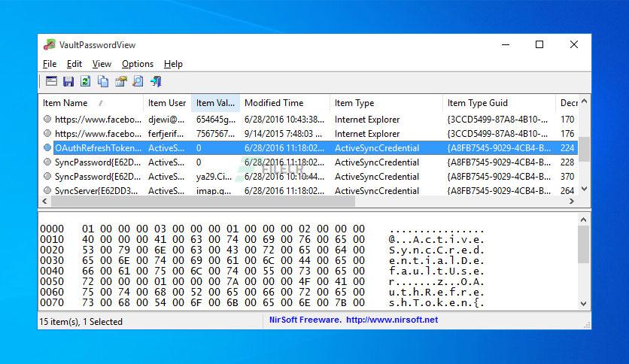This screenshot has height=364, width=629.
Task: Click 'ActiveSyncCredential' in the OAuthRefreshToken row
Action: (x=377, y=148)
